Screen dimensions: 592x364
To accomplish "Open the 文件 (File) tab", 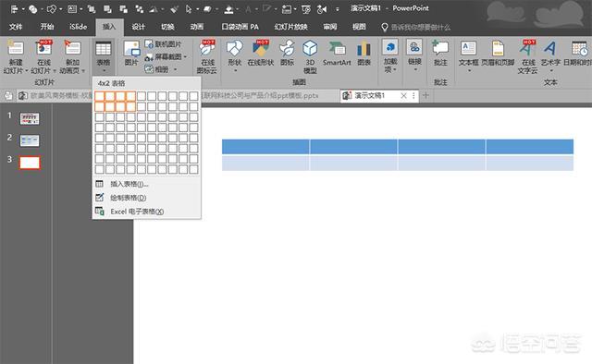I will [16, 27].
